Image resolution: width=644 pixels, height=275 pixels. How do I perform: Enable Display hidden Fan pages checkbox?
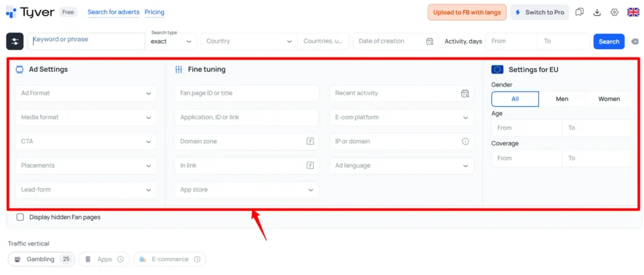(20, 217)
